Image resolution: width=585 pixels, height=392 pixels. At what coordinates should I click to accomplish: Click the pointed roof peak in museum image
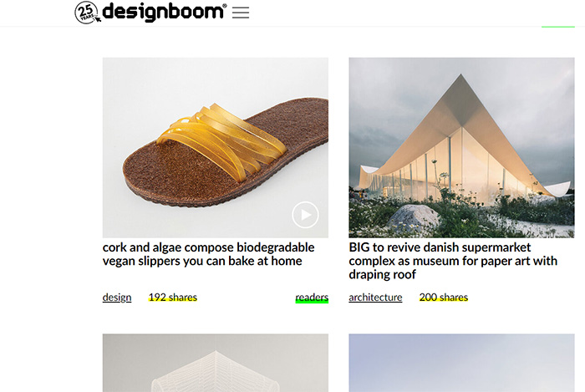point(461,80)
